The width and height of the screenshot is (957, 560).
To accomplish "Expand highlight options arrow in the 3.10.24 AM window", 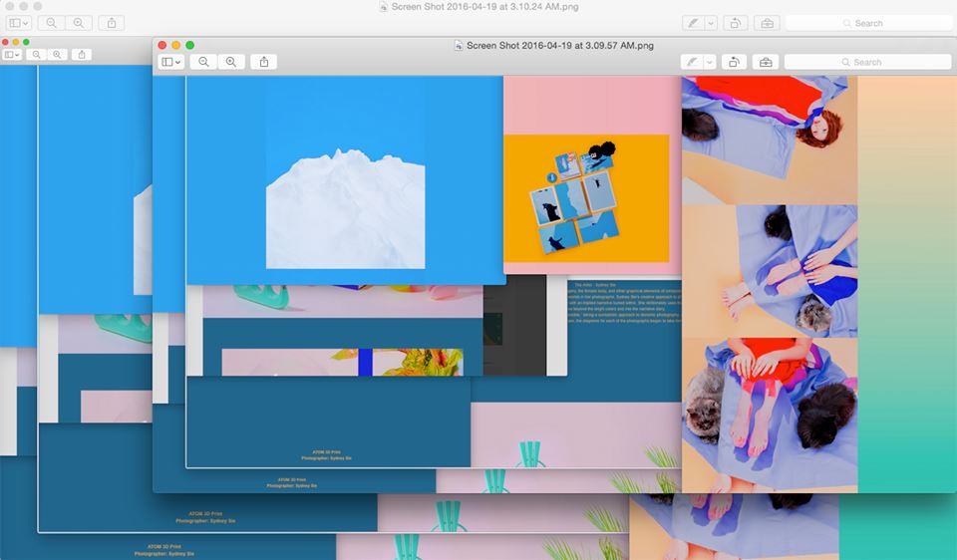I will [x=711, y=23].
